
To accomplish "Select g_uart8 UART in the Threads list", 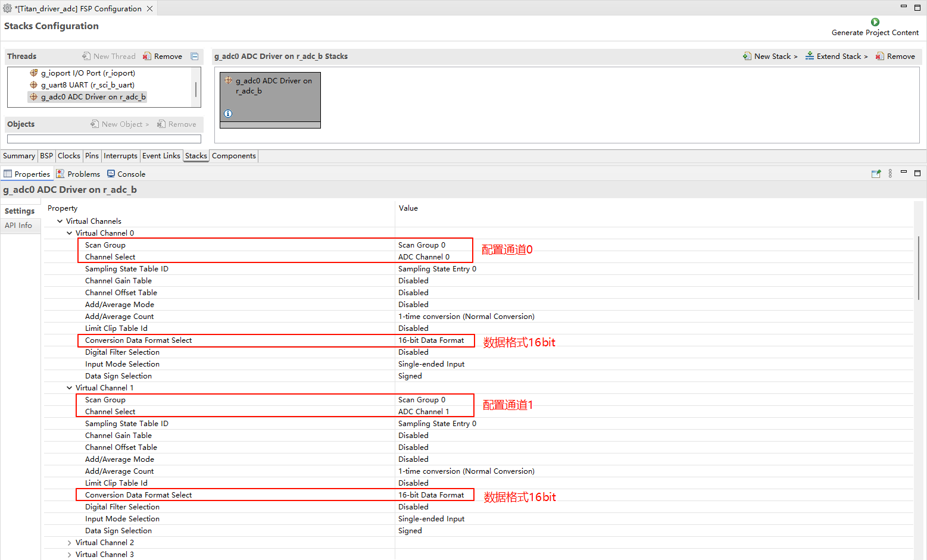I will [x=88, y=85].
